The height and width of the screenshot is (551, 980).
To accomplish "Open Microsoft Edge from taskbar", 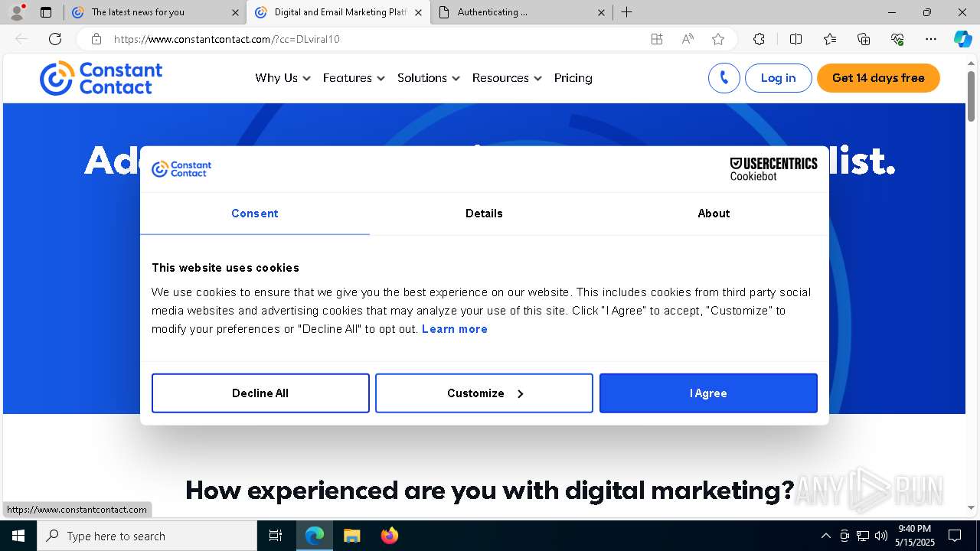I will pyautogui.click(x=315, y=536).
